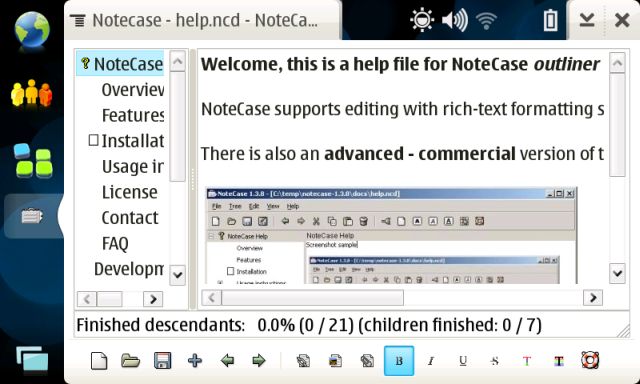Select the Overview node in the tree
640x384 pixels.
[133, 90]
